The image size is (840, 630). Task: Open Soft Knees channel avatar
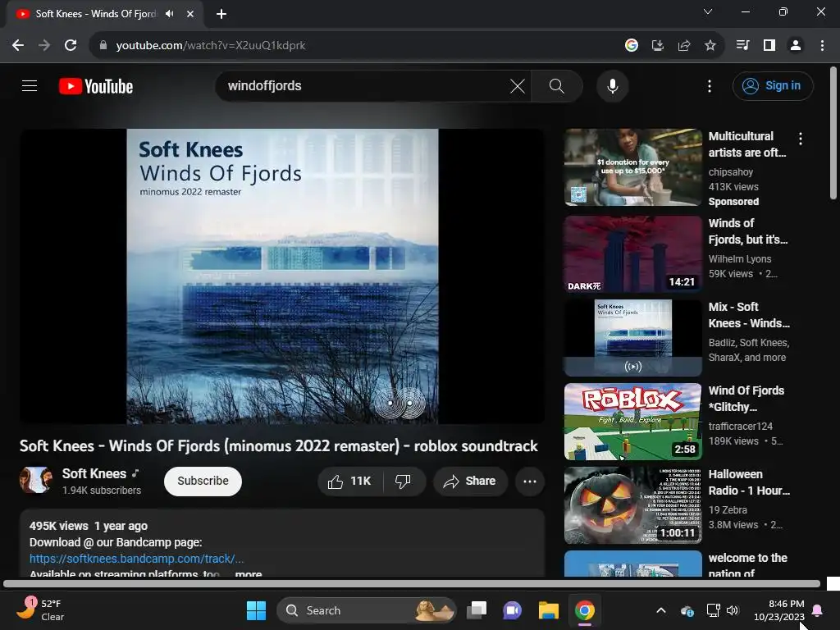point(36,481)
